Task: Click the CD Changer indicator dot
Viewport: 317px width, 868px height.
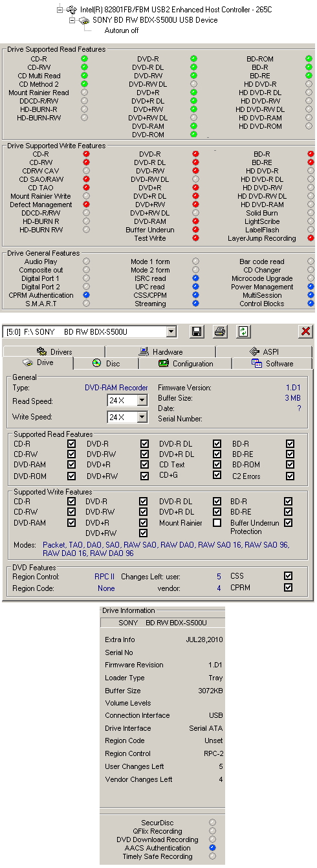Action: pos(310,270)
